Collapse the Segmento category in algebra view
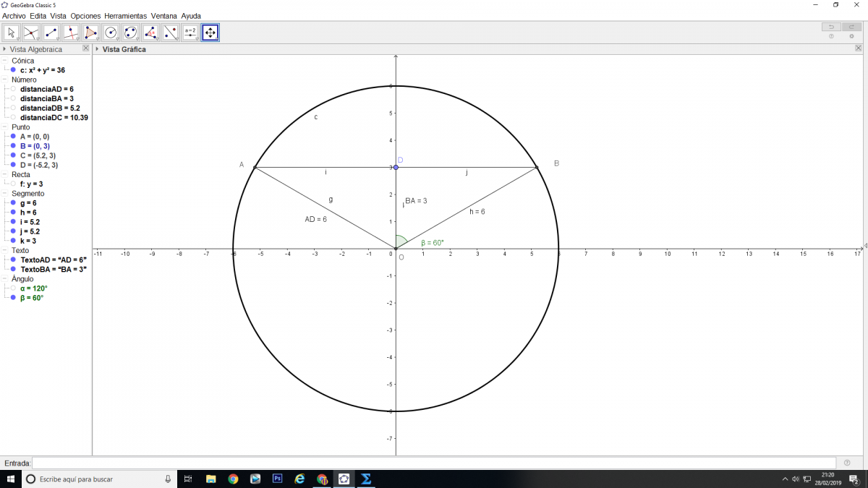 (x=5, y=194)
